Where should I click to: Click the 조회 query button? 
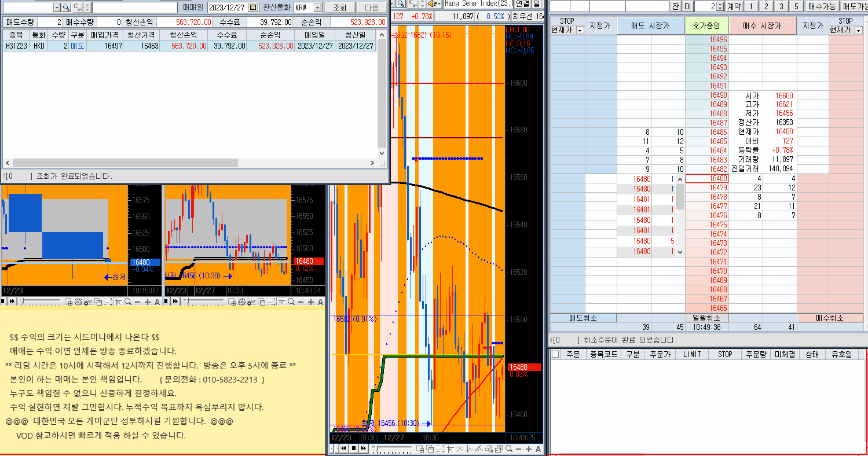tap(339, 8)
